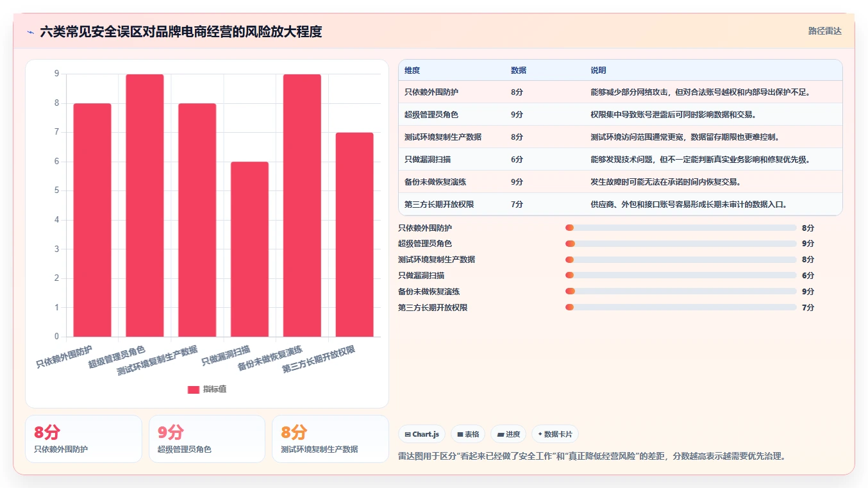Image resolution: width=868 pixels, height=488 pixels.
Task: Click table cell 第三方长期开放权限
Action: (x=439, y=205)
